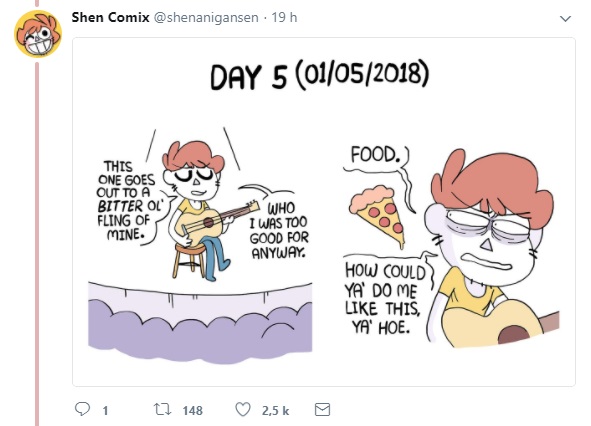Open the @shenanigansen handle link
Viewport: 591px width, 426px height.
206,18
